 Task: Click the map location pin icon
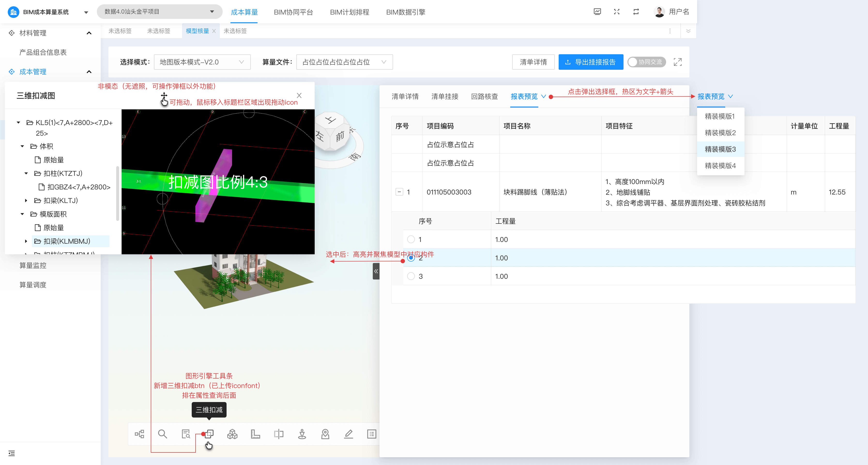[325, 434]
